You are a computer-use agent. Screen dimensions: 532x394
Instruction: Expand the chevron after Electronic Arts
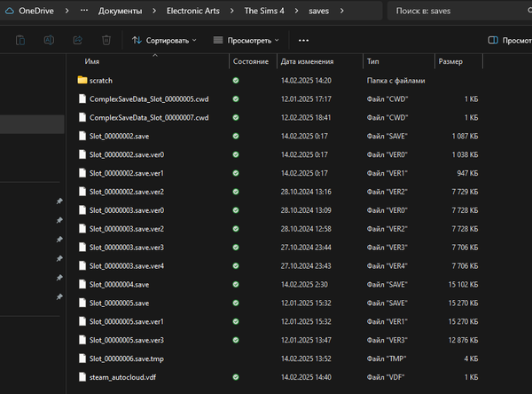[x=231, y=11]
